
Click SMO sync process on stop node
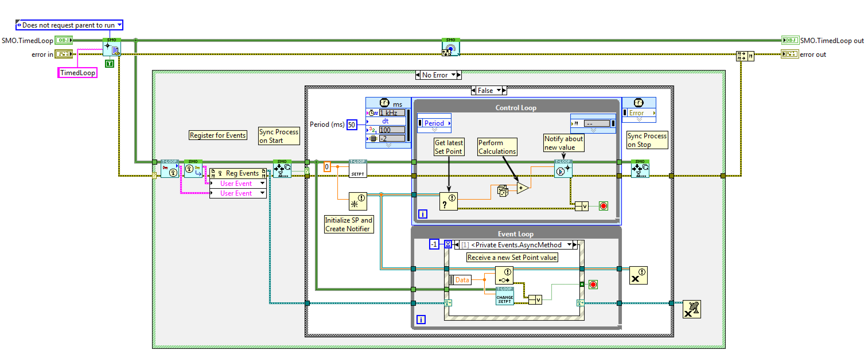[640, 169]
